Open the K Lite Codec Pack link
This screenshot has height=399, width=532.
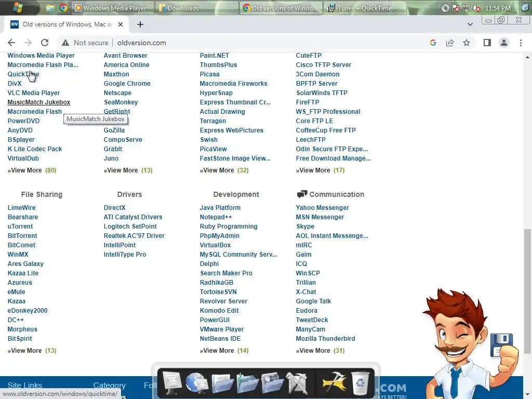point(35,149)
